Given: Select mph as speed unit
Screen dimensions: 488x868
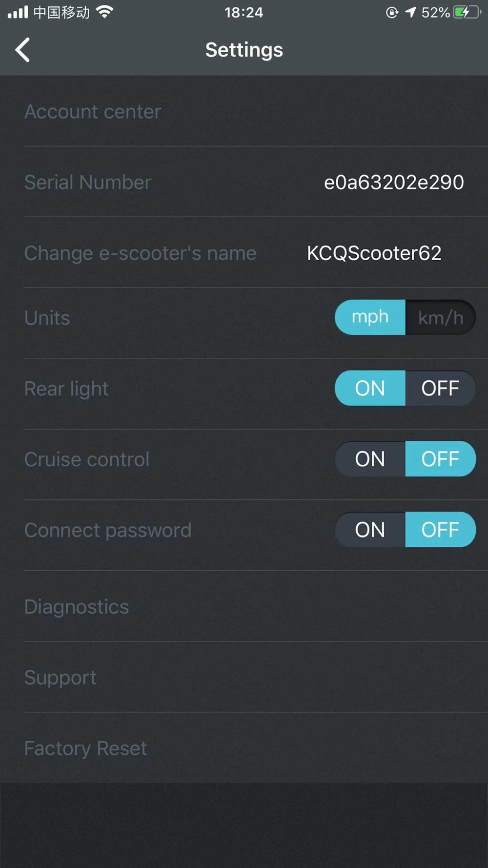Looking at the screenshot, I should (x=370, y=318).
